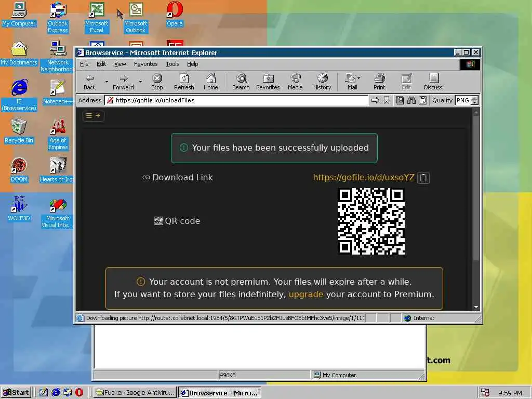The height and width of the screenshot is (399, 532).
Task: Open the View menu
Action: click(x=120, y=64)
